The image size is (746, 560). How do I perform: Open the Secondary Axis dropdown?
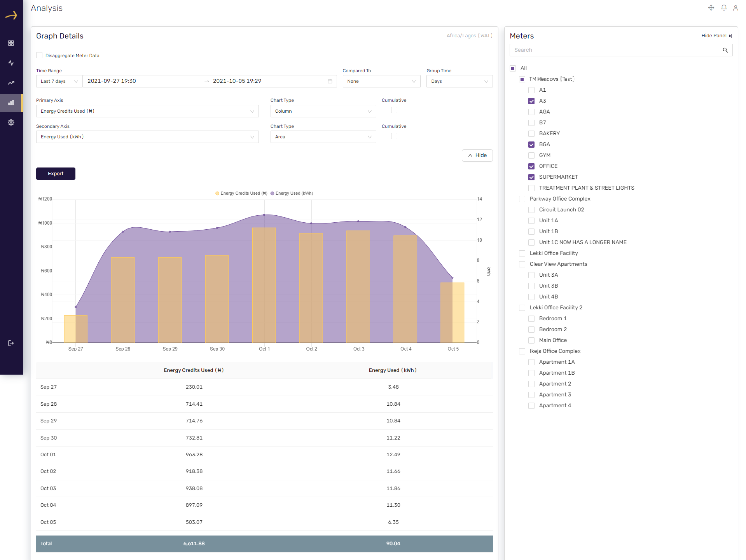147,137
